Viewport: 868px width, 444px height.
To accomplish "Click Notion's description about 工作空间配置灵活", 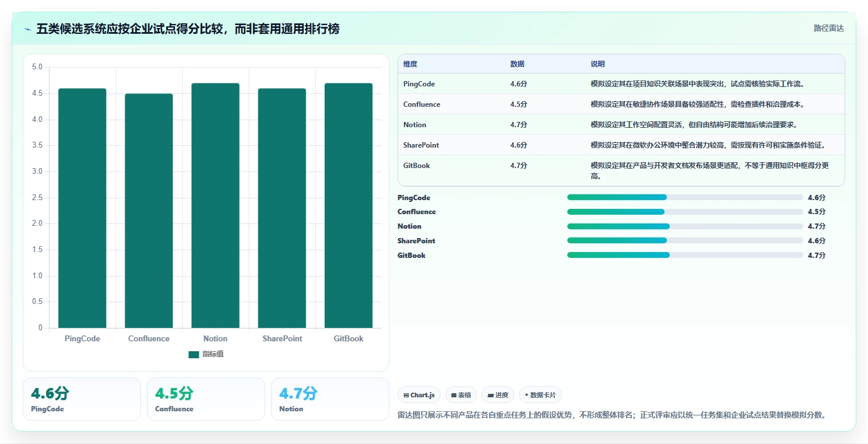I will (x=694, y=125).
